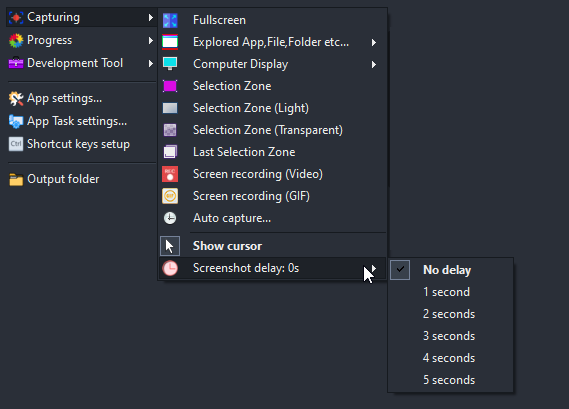The image size is (569, 409).
Task: Click the Auto capture clock icon
Action: (170, 218)
